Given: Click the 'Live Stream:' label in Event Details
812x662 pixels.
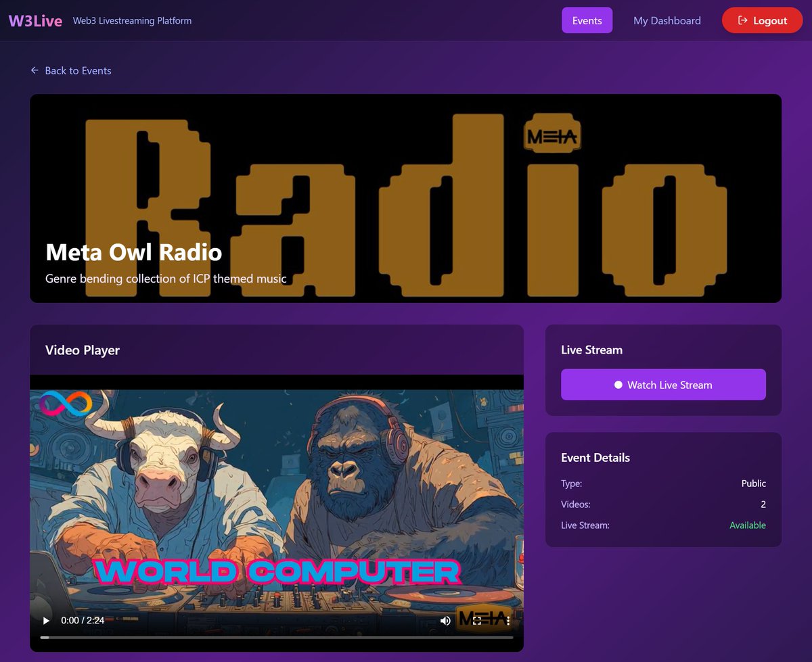Looking at the screenshot, I should click(585, 525).
